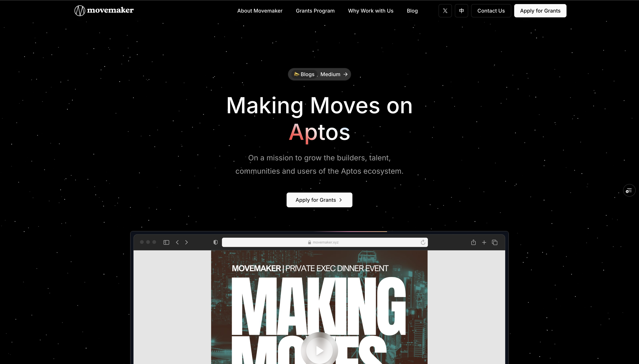The image size is (639, 364).
Task: Open the X (Twitter) icon link
Action: point(445,11)
